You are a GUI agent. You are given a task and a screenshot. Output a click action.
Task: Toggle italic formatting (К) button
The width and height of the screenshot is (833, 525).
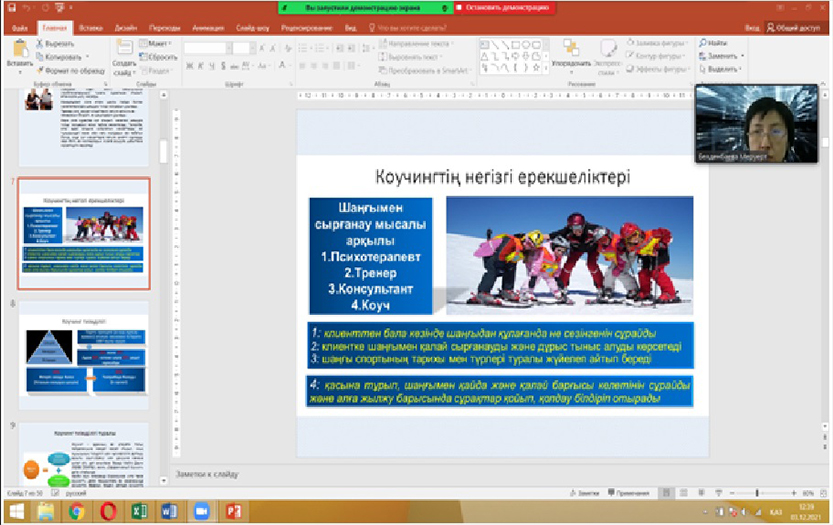pyautogui.click(x=200, y=67)
